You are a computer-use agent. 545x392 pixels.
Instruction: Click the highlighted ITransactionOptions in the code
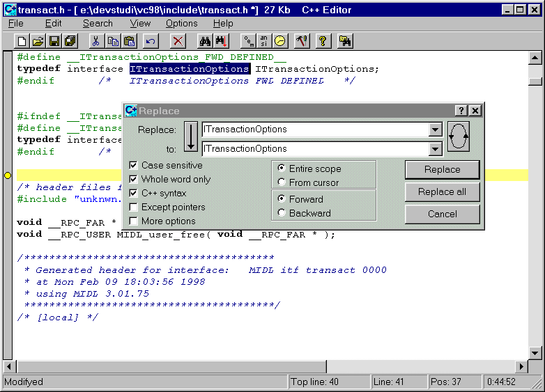pos(190,69)
